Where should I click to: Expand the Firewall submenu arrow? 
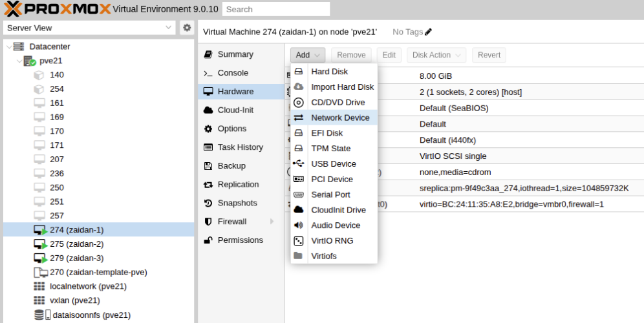pyautogui.click(x=272, y=222)
